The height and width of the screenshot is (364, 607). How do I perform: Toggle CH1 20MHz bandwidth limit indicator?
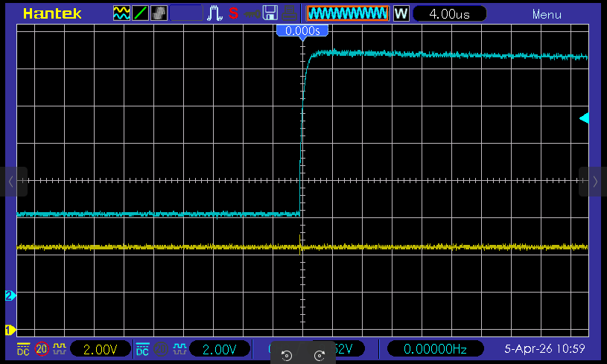point(41,349)
